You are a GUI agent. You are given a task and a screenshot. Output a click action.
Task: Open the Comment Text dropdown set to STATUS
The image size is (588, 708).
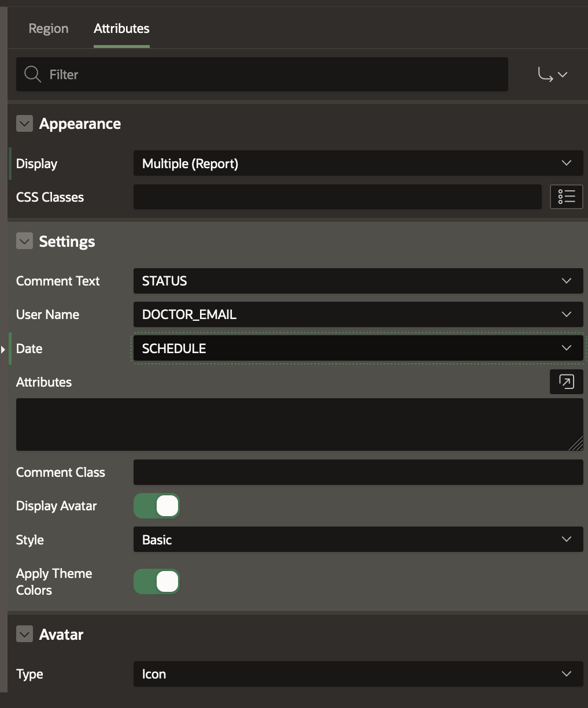(x=358, y=281)
